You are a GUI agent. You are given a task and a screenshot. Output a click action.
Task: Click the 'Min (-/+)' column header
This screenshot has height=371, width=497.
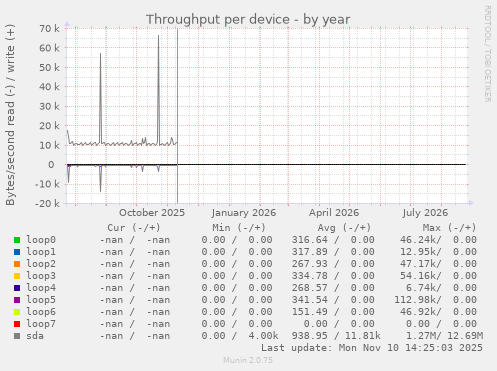coord(239,228)
